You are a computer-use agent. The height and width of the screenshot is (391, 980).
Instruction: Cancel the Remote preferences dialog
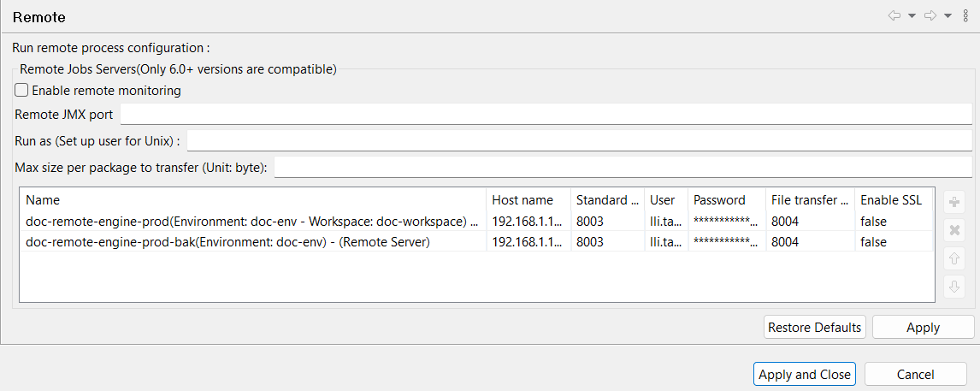tap(915, 374)
